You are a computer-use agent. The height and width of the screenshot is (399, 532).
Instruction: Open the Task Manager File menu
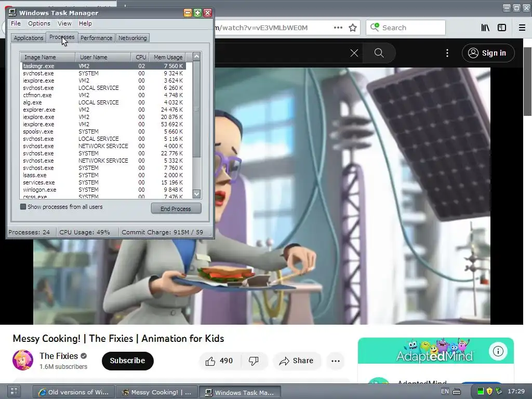point(16,23)
